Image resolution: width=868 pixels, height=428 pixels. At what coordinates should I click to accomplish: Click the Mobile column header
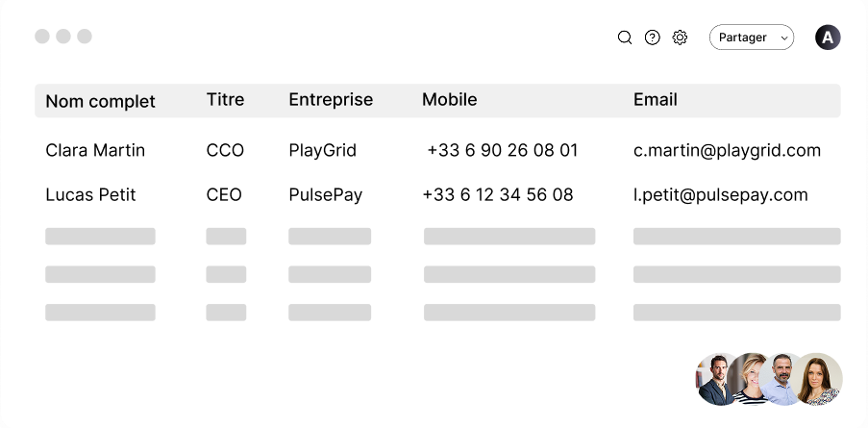[449, 100]
